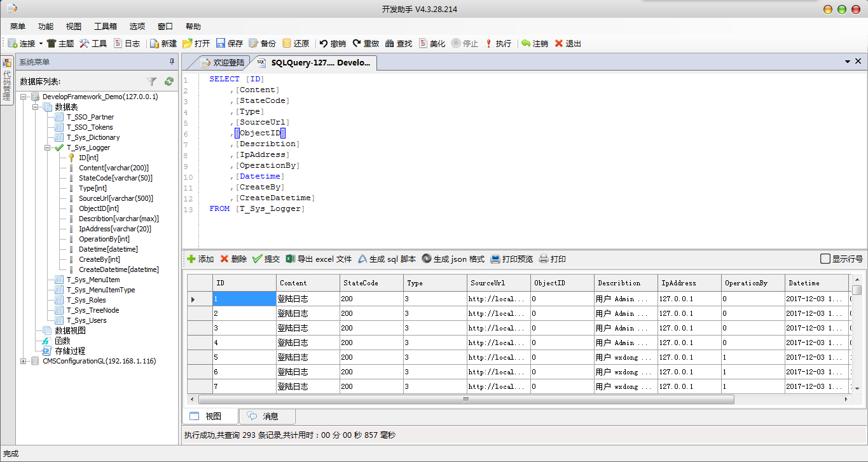The image size is (868, 462).
Task: Open the 视图 menu
Action: (x=74, y=27)
